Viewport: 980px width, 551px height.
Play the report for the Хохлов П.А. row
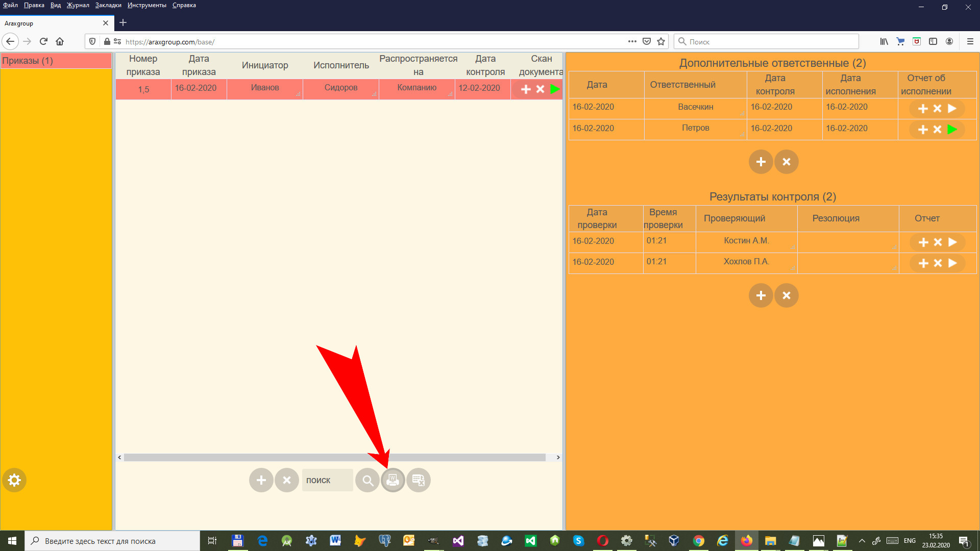[952, 263]
